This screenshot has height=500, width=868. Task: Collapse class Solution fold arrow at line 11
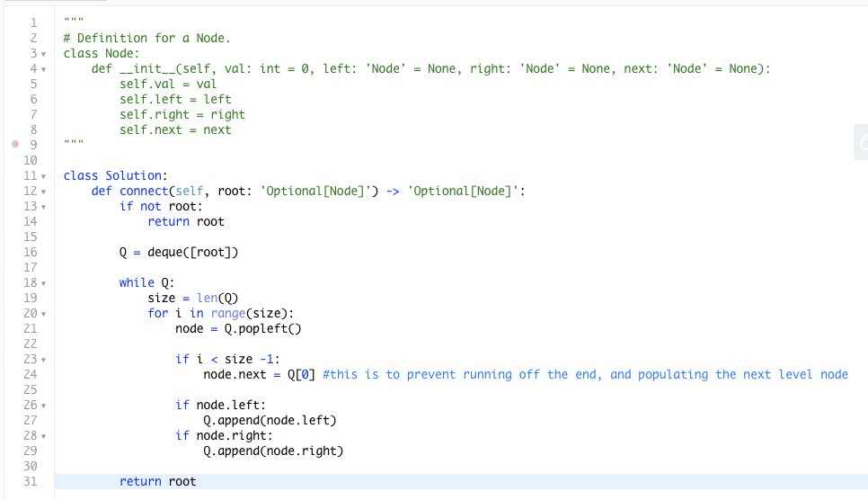[x=44, y=177]
